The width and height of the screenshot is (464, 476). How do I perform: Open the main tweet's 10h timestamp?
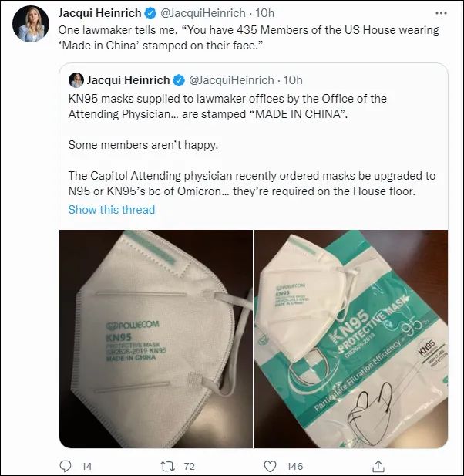tap(265, 13)
